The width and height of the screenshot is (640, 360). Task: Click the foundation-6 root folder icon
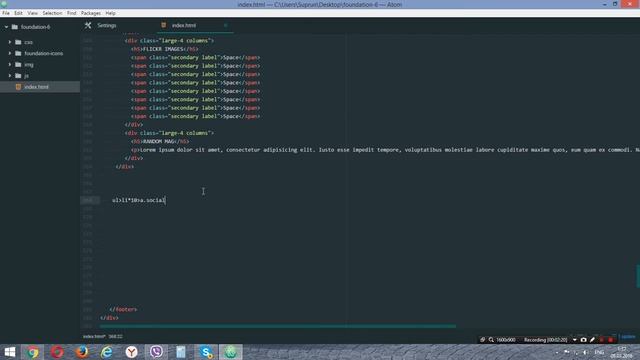pyautogui.click(x=15, y=27)
